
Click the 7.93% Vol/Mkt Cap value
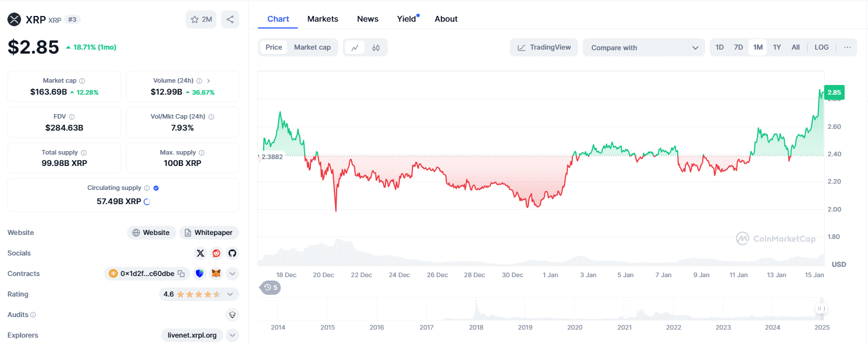point(182,128)
